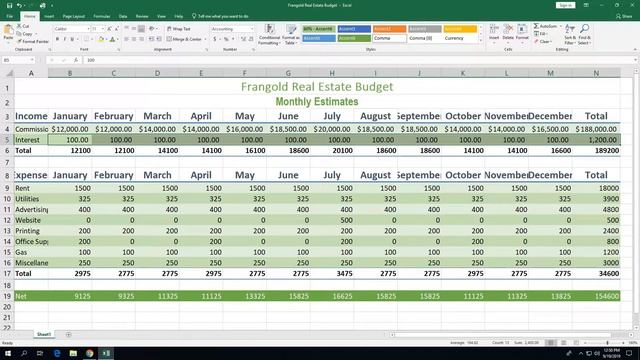Click the Clear eraser button
This screenshot has width=640, height=360.
[x=542, y=42]
